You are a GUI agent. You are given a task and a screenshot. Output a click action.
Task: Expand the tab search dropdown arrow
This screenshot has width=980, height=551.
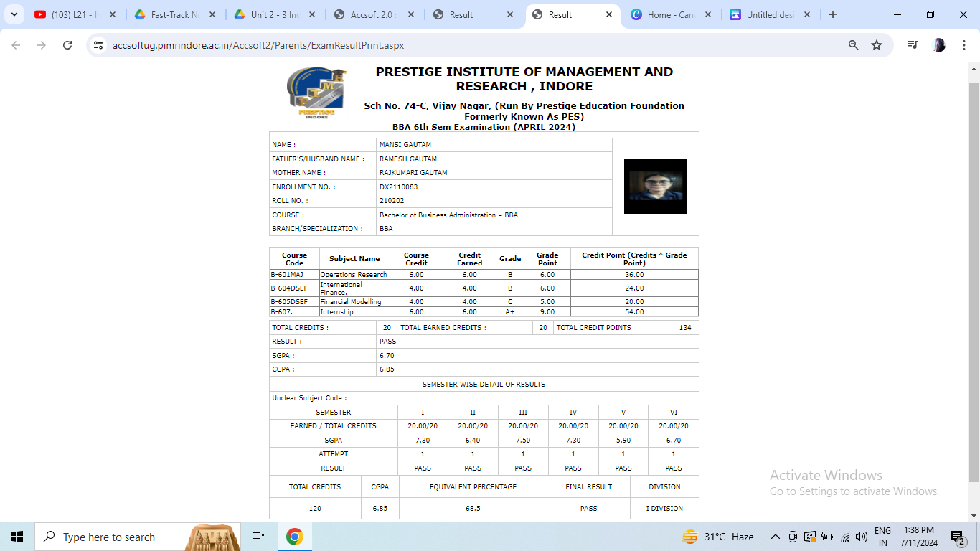(14, 14)
